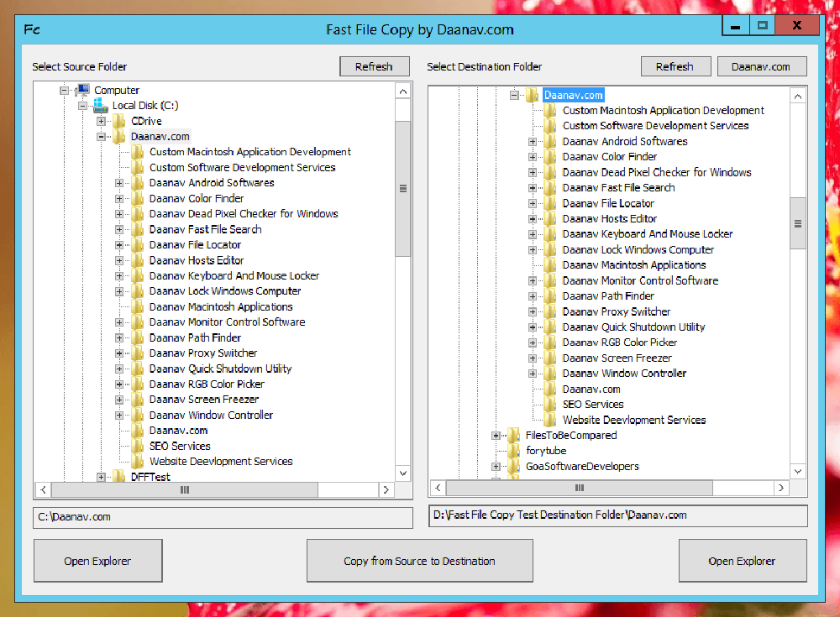840x617 pixels.
Task: Click the folder icon beside source DFFTest
Action: click(x=119, y=477)
